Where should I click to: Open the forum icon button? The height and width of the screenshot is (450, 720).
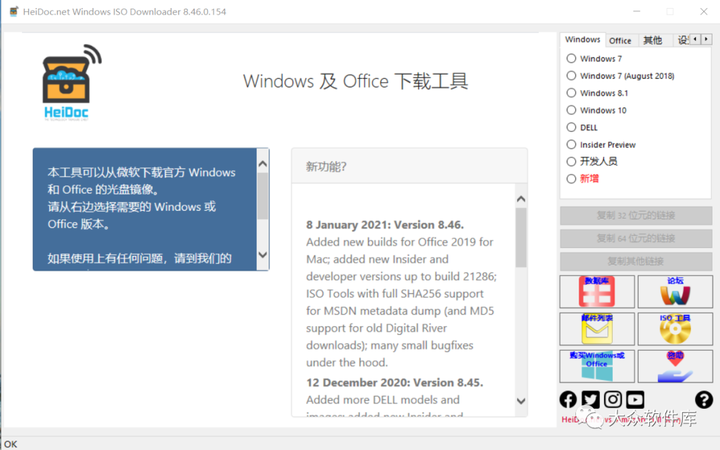coord(675,292)
